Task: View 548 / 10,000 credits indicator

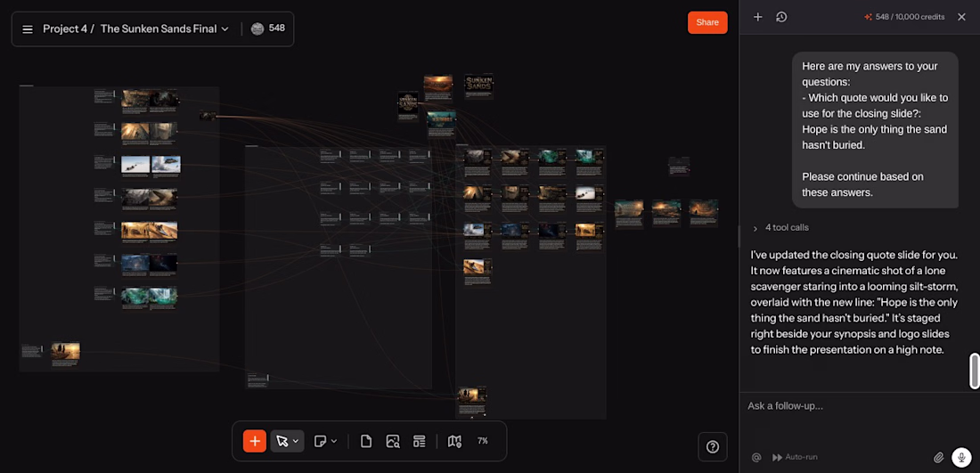Action: (x=904, y=17)
